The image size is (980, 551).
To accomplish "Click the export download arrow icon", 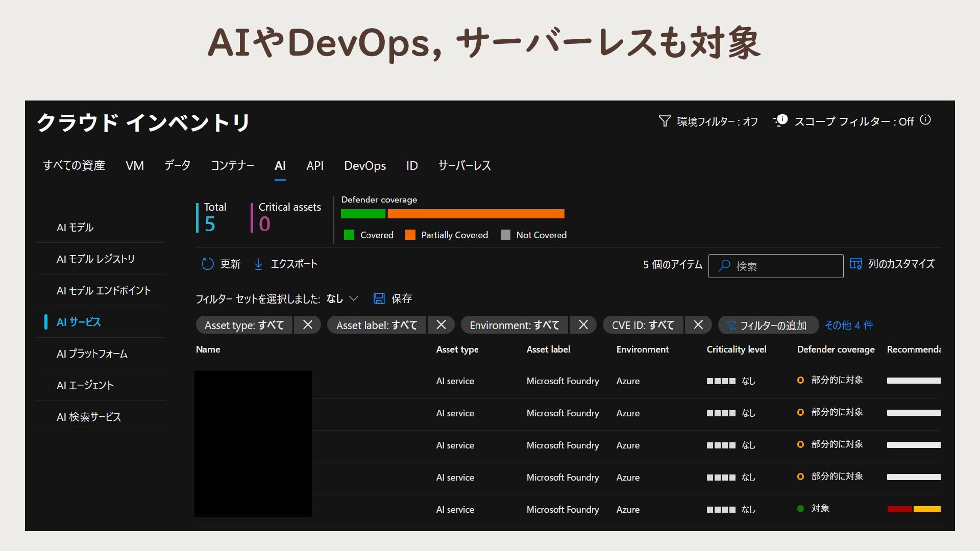I will 258,264.
